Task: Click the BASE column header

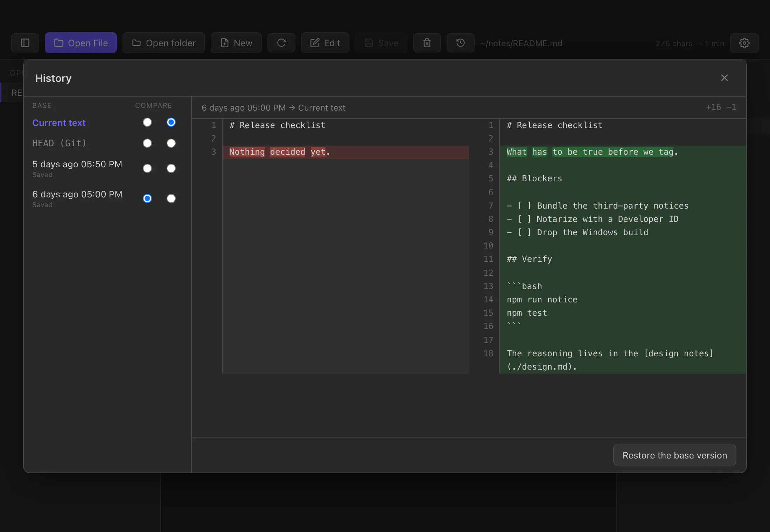Action: 42,105
